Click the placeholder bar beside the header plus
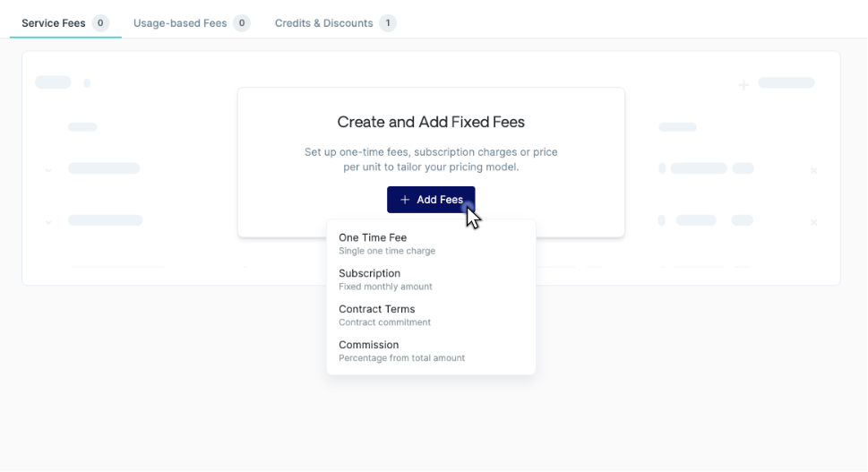 tap(786, 83)
